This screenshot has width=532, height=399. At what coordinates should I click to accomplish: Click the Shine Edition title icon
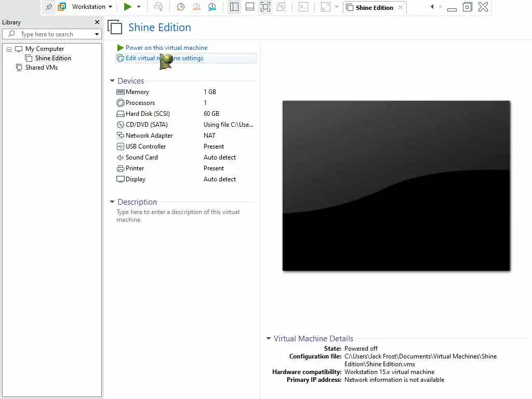point(115,27)
